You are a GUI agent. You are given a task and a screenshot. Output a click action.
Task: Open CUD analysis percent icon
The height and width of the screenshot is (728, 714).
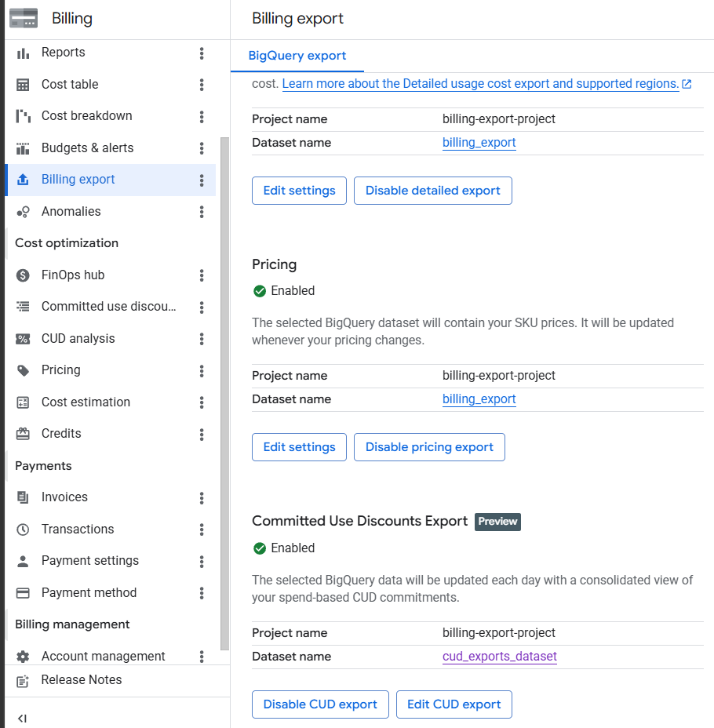23,339
